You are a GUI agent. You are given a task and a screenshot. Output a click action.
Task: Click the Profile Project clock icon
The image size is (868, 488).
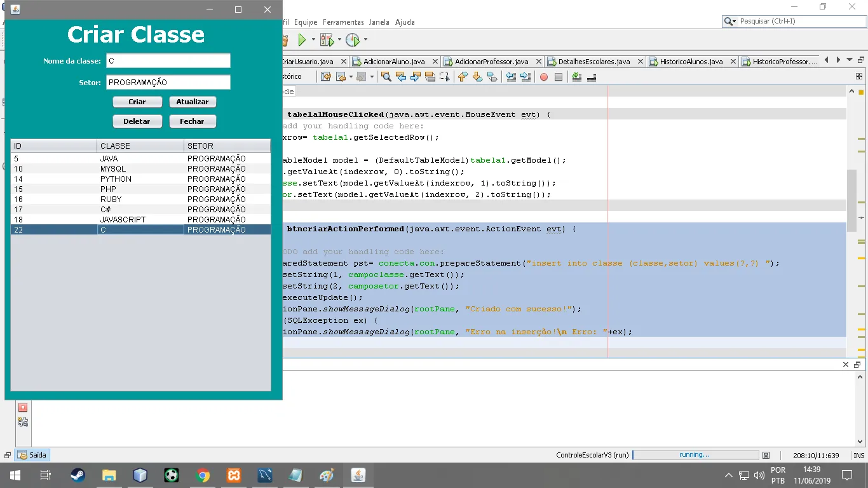[353, 40]
